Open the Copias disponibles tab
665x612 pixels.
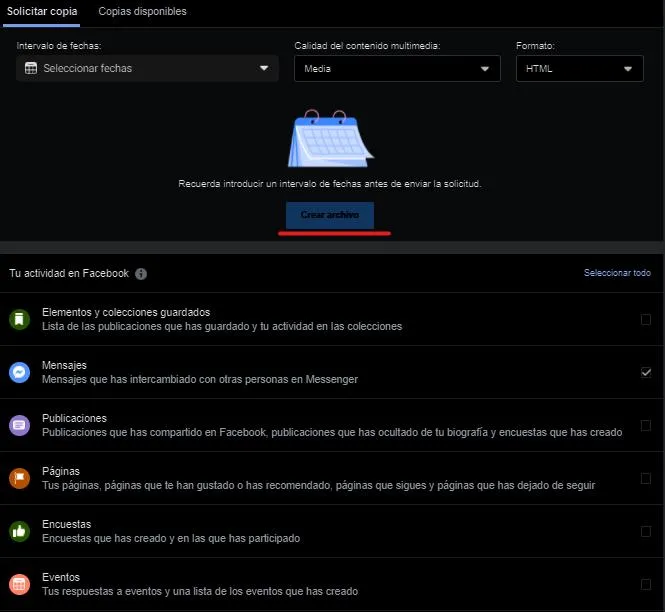(x=142, y=11)
